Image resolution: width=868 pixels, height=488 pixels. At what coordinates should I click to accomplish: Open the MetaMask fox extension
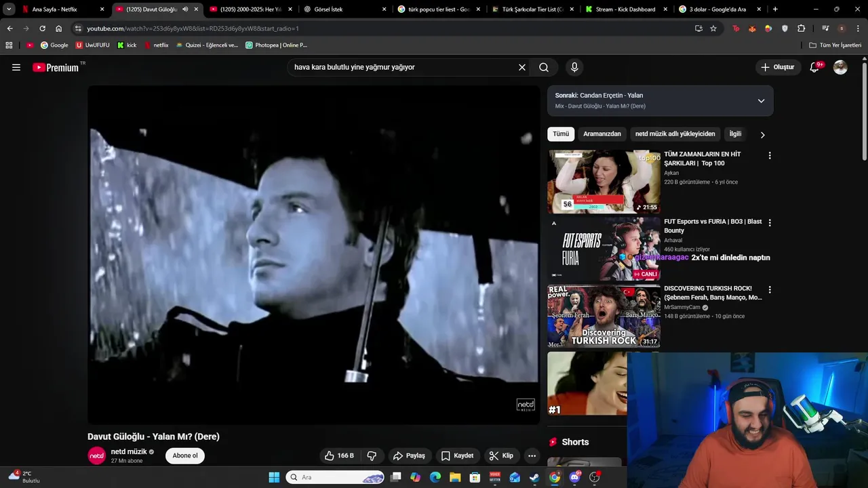(x=752, y=28)
